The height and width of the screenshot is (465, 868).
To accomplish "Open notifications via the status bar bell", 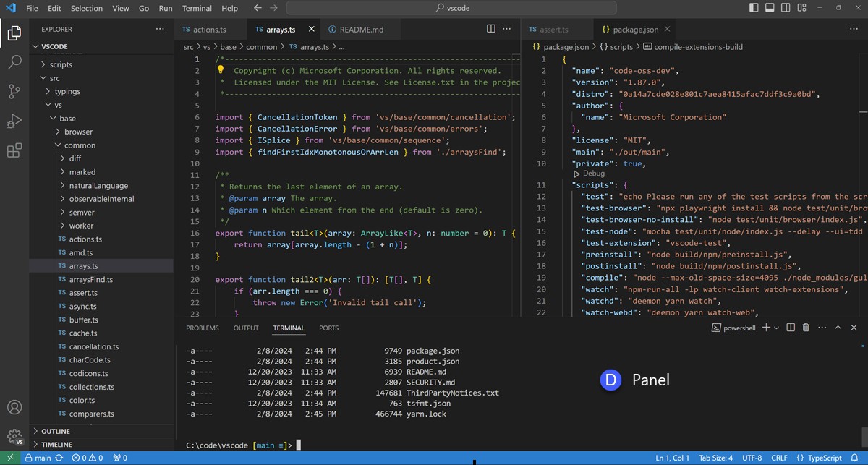I will [x=854, y=457].
